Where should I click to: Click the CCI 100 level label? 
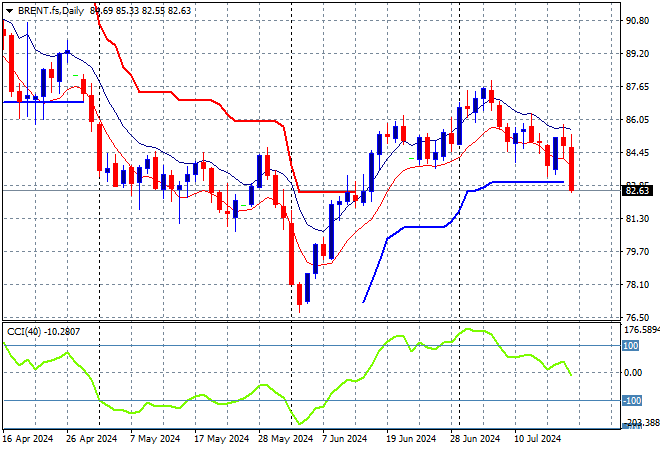[630, 345]
